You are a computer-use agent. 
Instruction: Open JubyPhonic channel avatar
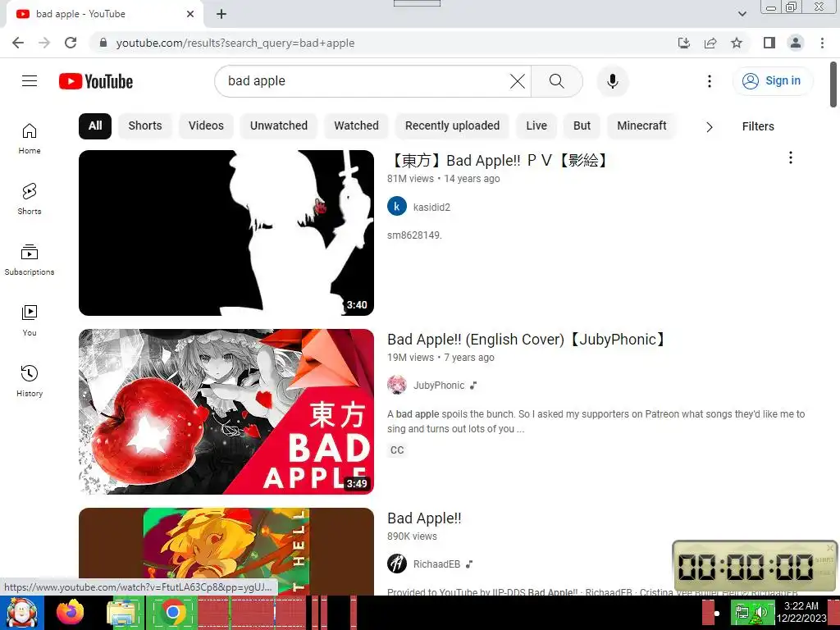pos(397,386)
